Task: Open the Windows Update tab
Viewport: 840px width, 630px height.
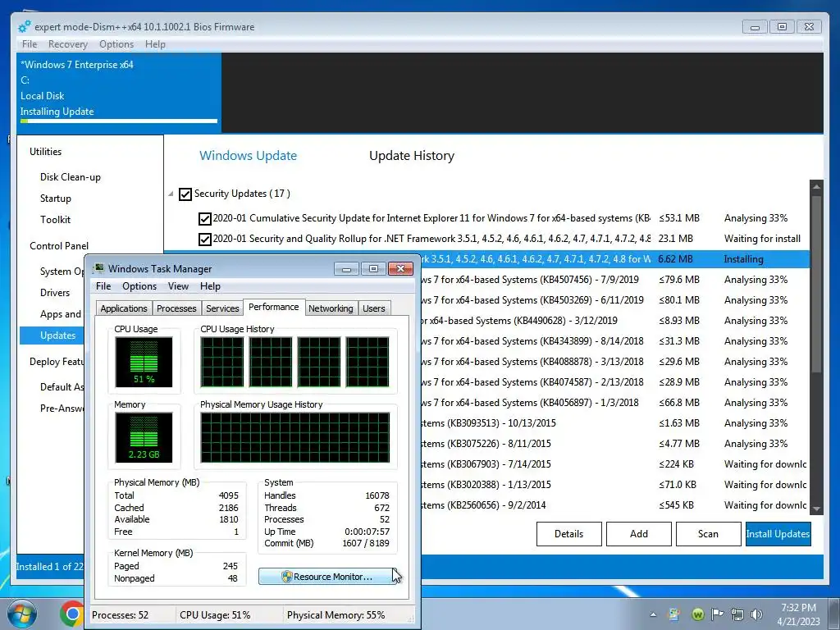Action: [x=248, y=155]
